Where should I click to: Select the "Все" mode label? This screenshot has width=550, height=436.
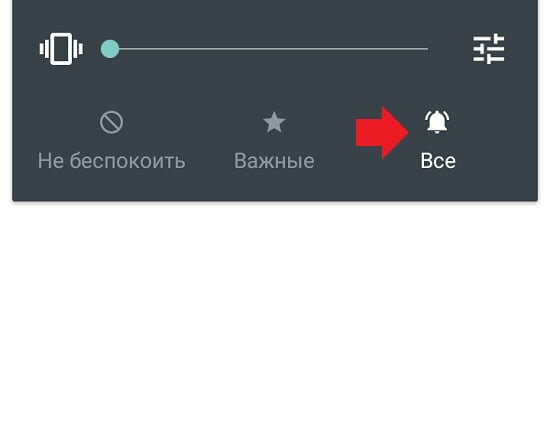pyautogui.click(x=438, y=161)
